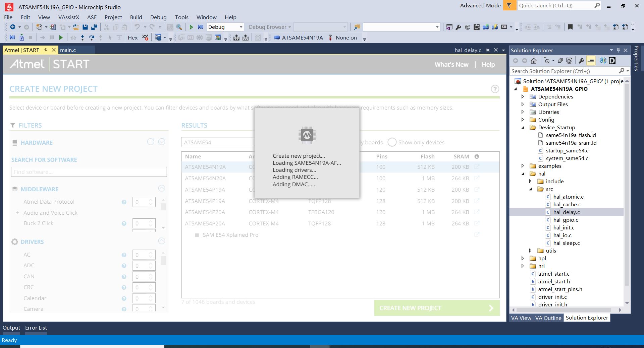Screen dimensions: 644x348
Task: Click the What's New link
Action: [451, 65]
